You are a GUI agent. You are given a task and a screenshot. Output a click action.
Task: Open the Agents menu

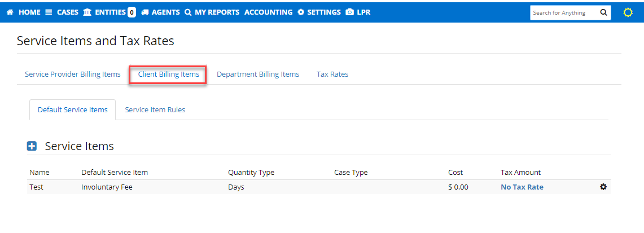(x=161, y=12)
